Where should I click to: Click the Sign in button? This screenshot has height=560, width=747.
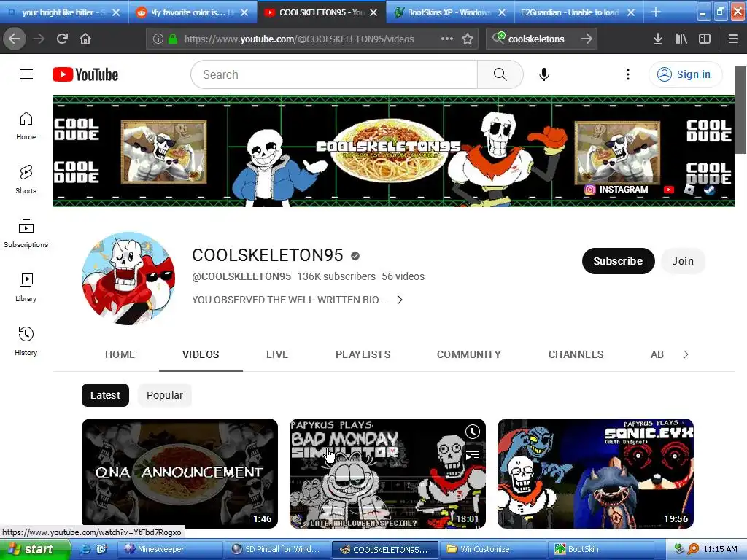point(685,74)
